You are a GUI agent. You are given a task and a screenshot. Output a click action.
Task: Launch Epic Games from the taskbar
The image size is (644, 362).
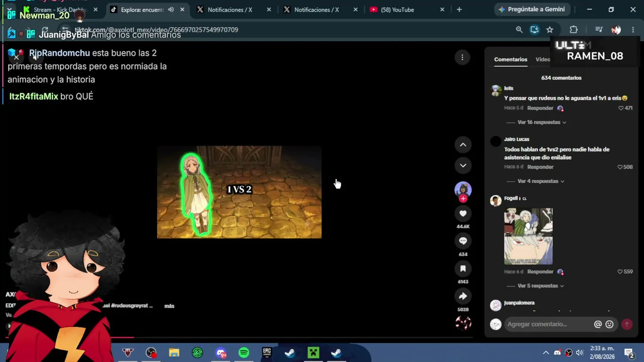267,353
